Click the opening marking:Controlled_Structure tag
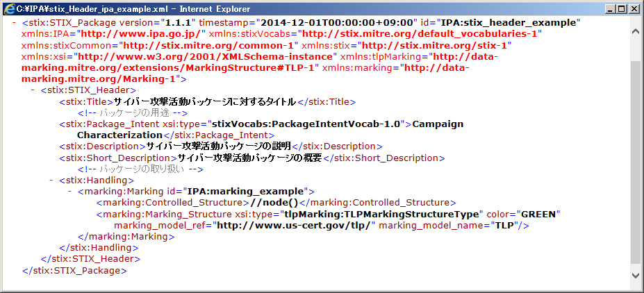 172,203
